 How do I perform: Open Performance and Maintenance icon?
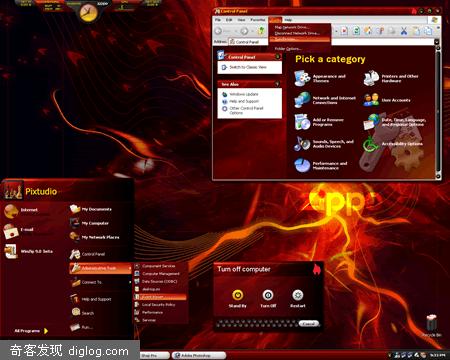pos(303,165)
